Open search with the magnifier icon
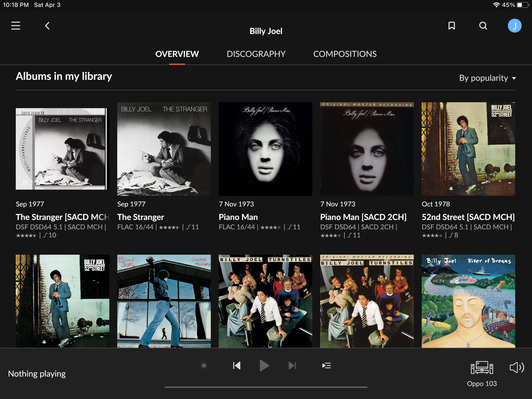 coord(483,26)
